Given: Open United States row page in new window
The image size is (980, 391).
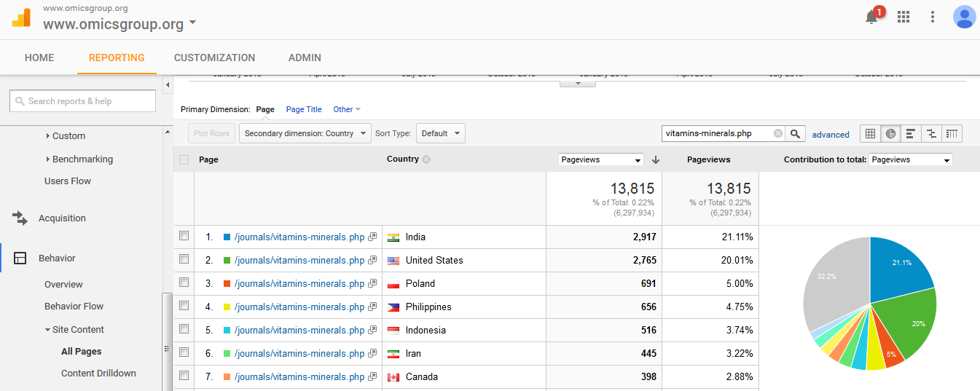Looking at the screenshot, I should click(x=372, y=261).
